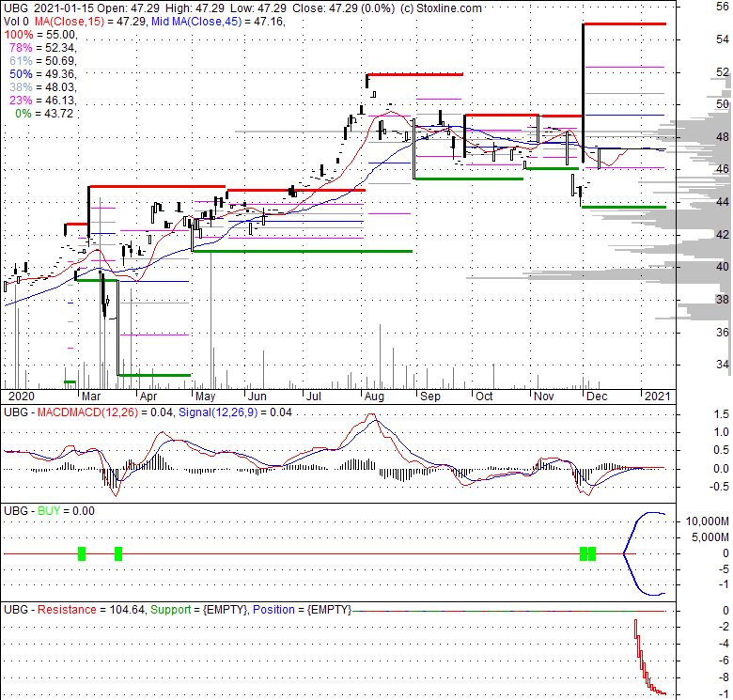Click the 'Mar' month label on the time axis
Screen dimensions: 733x700
[91, 397]
